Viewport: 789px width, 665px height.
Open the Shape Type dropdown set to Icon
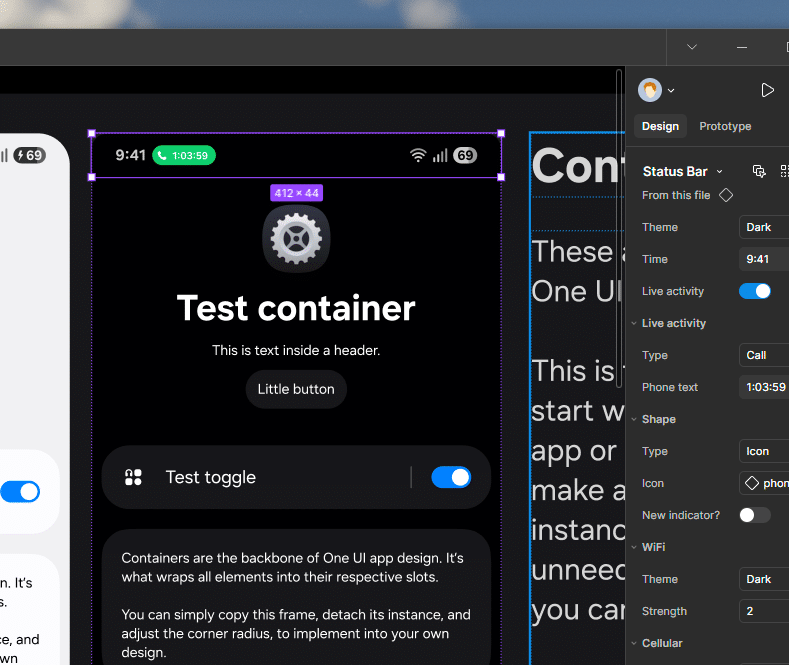pos(764,451)
